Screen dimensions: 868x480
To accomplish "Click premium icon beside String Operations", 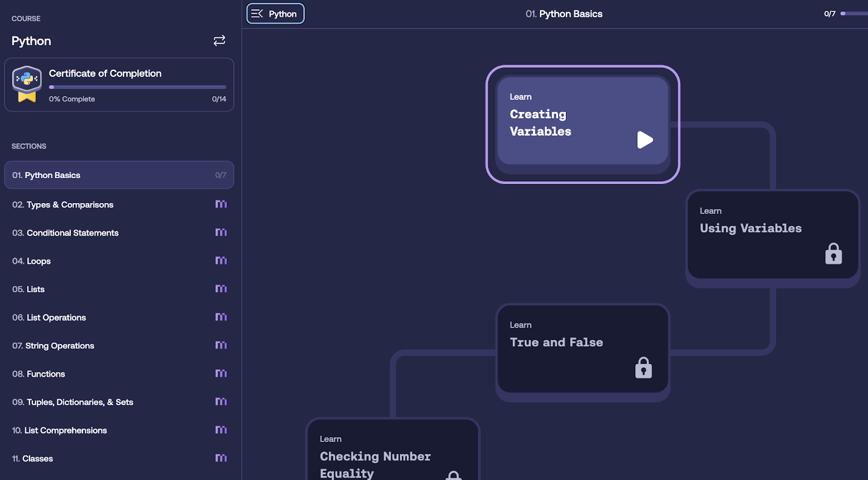I will pyautogui.click(x=221, y=345).
